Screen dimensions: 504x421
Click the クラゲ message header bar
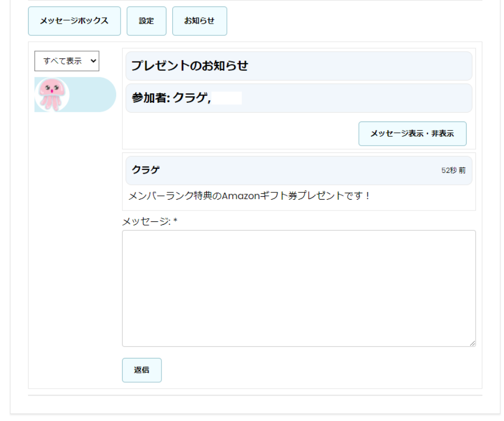coord(298,170)
